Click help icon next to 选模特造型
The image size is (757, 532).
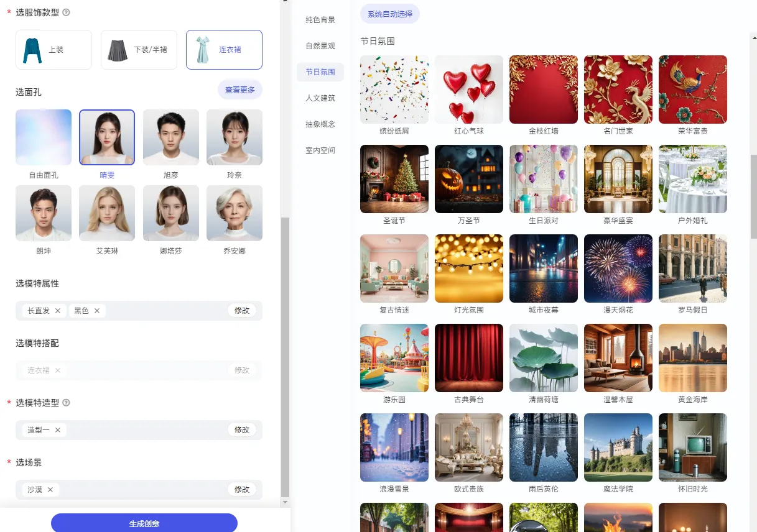tap(67, 403)
